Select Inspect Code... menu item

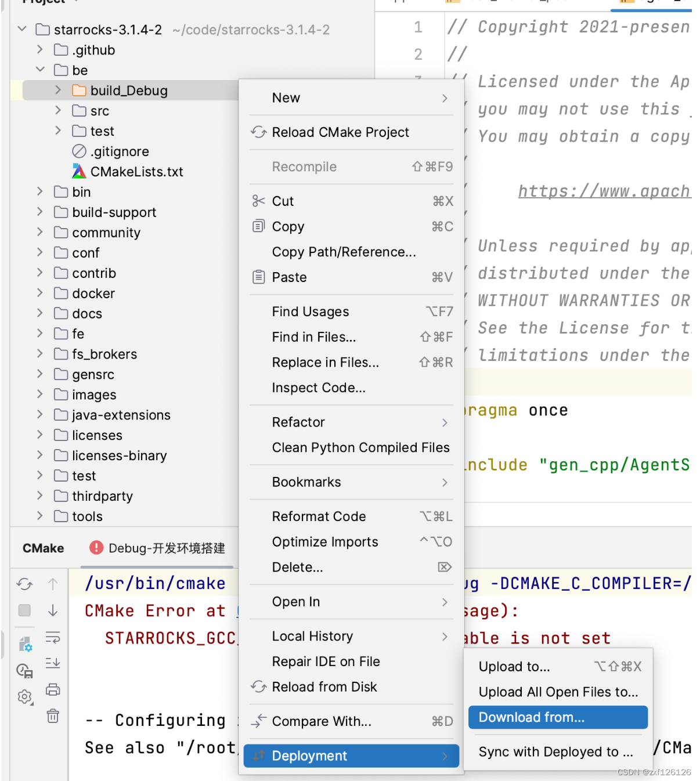coord(351,388)
